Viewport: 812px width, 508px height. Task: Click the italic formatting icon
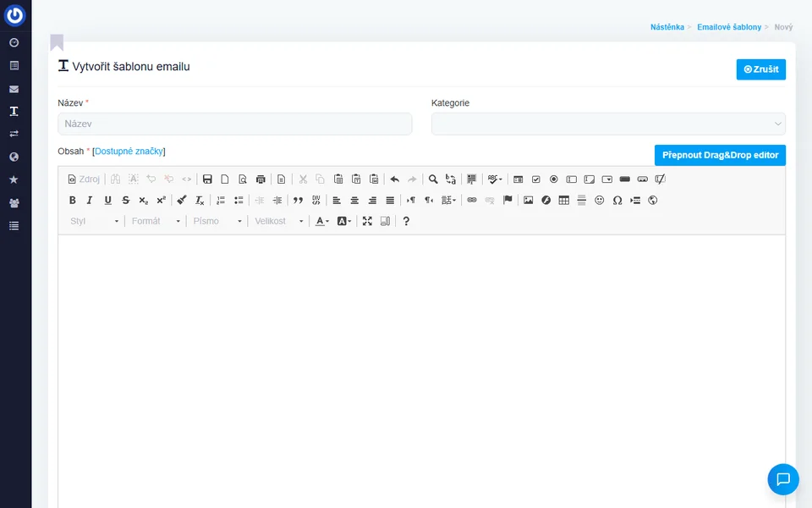click(90, 201)
